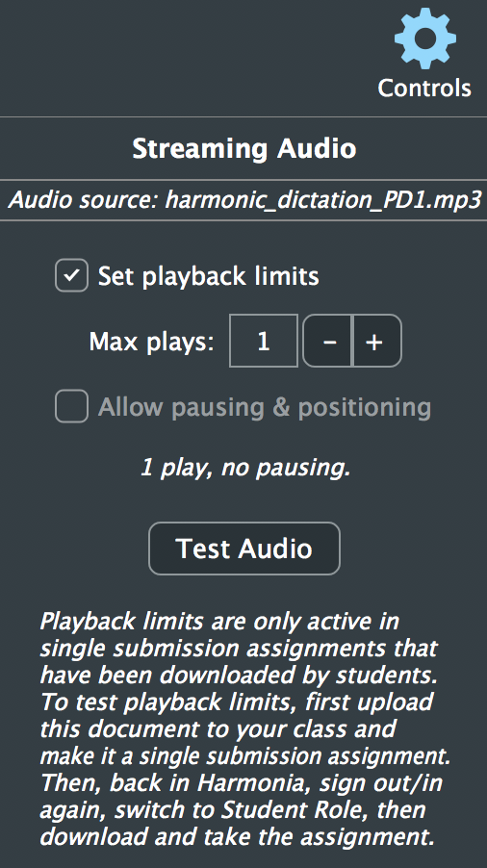Click the word 'Harmonia' in the instructions
The height and width of the screenshot is (868, 487).
pos(241,783)
